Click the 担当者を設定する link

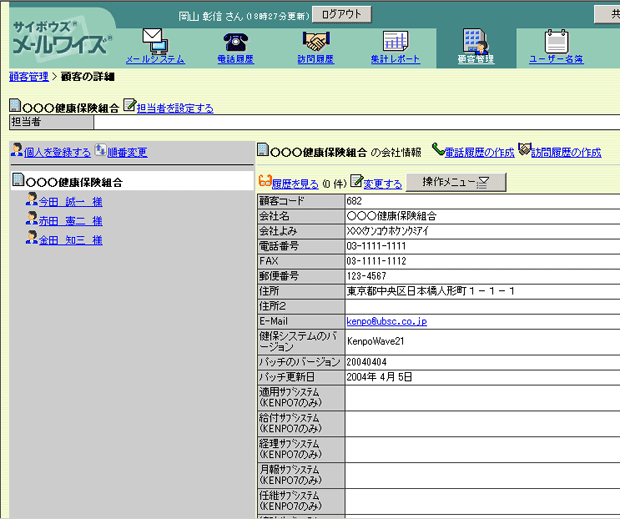tap(175, 108)
